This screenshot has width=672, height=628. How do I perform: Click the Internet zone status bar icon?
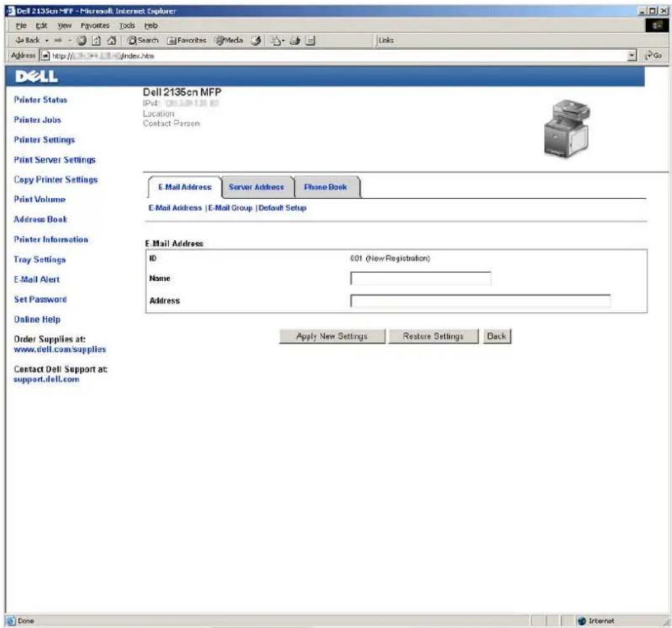point(582,621)
